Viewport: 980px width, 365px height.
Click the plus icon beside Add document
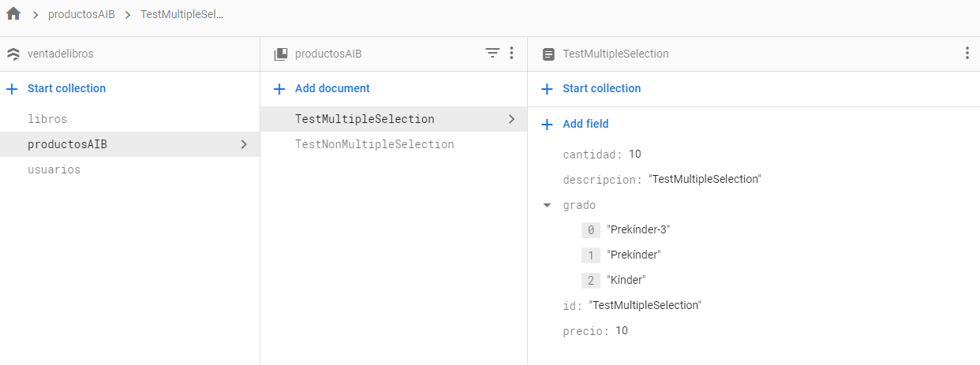(x=279, y=89)
